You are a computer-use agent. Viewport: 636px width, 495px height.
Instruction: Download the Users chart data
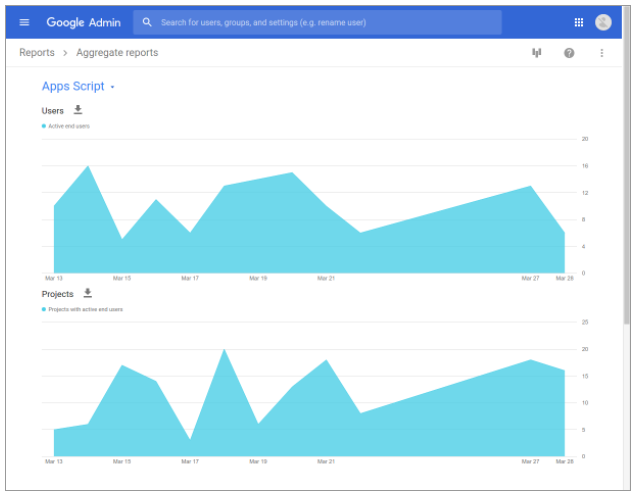(78, 110)
